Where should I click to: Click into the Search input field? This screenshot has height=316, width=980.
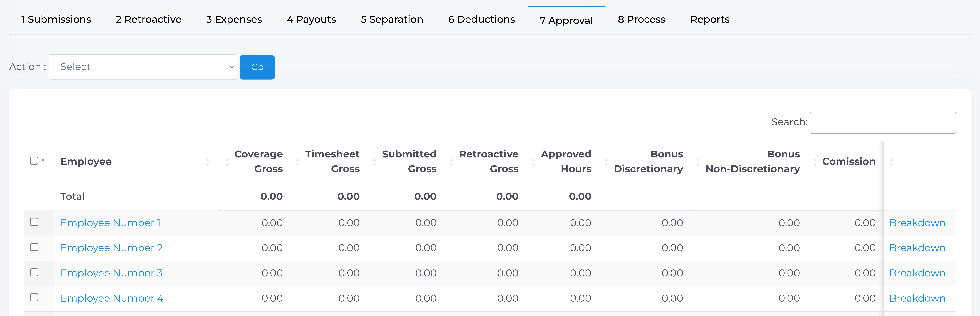pos(882,123)
